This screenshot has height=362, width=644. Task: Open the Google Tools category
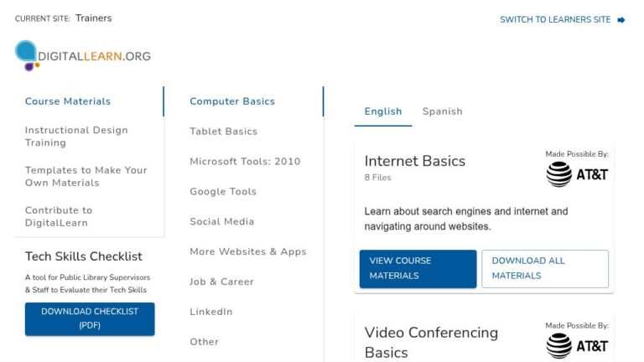point(223,191)
